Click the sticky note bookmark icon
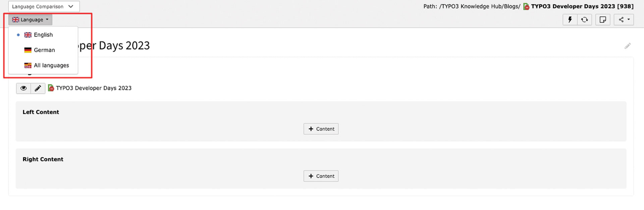This screenshot has width=644, height=210. tap(603, 20)
